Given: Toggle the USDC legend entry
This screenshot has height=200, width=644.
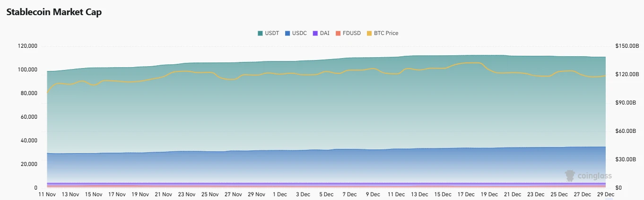Looking at the screenshot, I should click(299, 33).
